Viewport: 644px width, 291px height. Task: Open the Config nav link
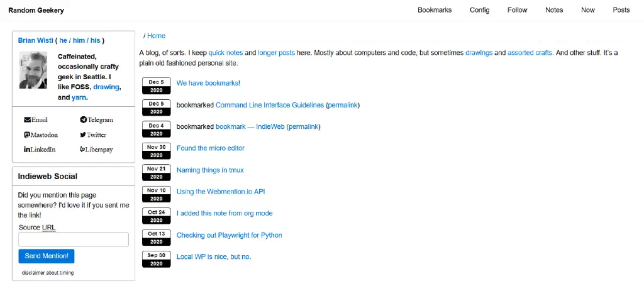coord(480,10)
